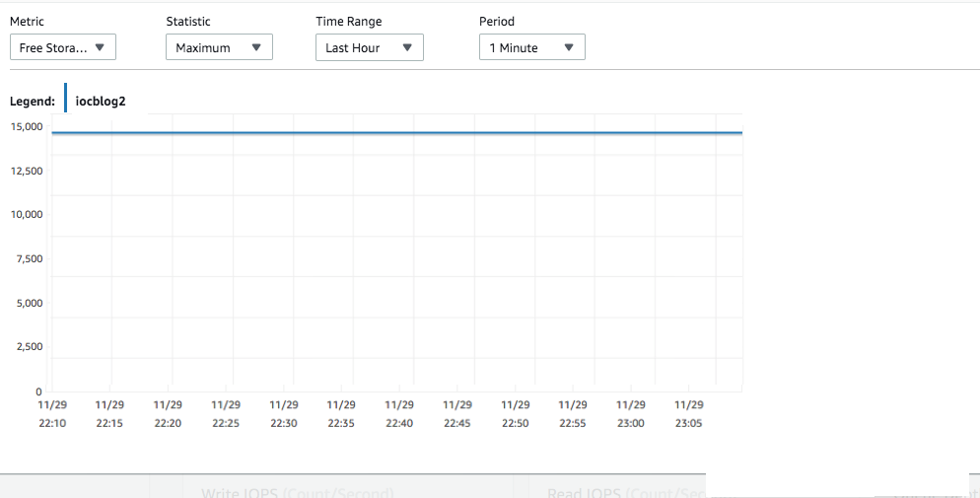Open the Write IOPS chart panel below
This screenshot has width=980, height=498.
pos(297,491)
